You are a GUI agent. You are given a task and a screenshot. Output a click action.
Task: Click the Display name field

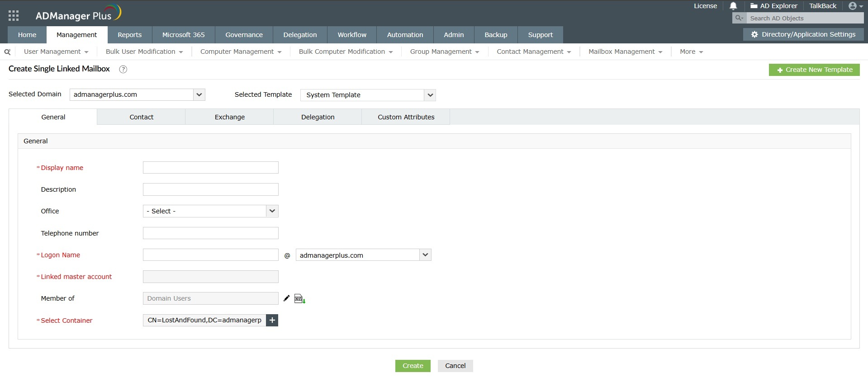pos(211,168)
